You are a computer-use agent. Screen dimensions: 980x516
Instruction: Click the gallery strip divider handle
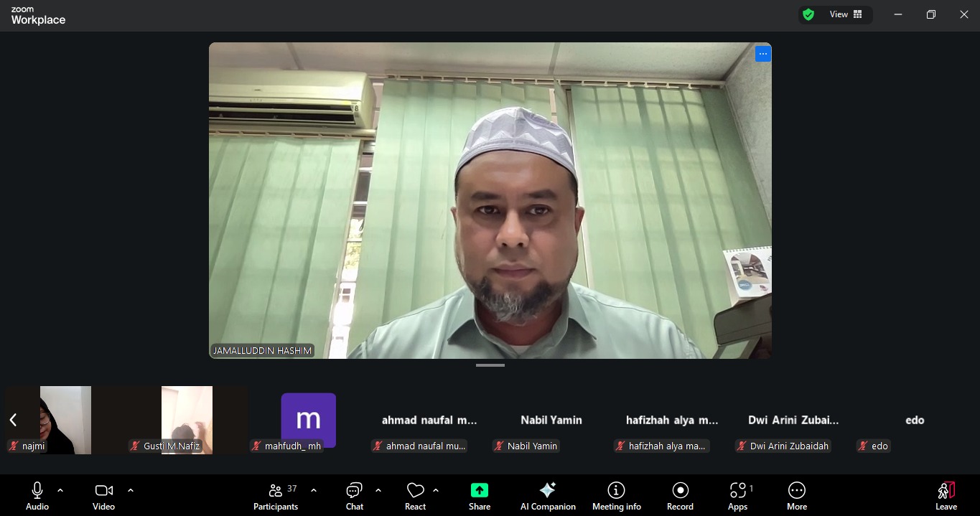click(490, 365)
